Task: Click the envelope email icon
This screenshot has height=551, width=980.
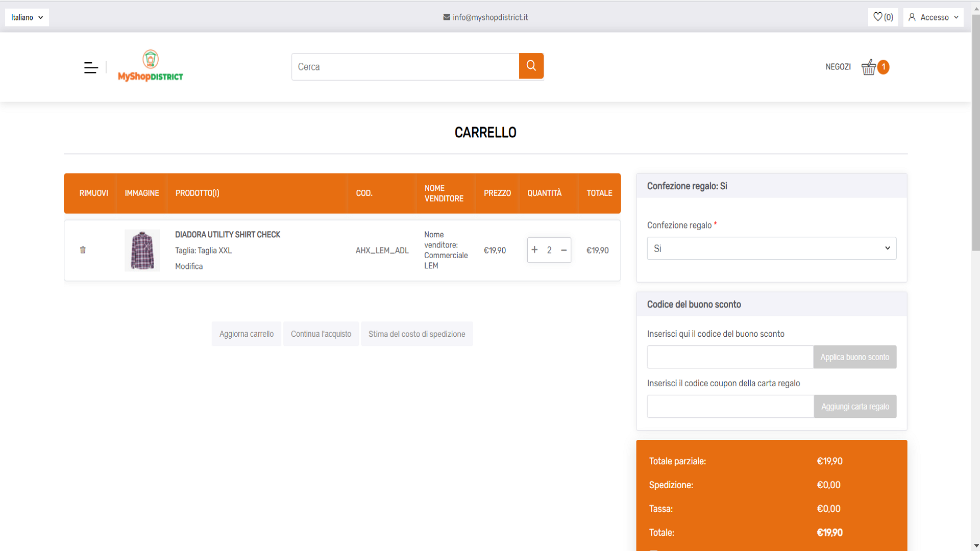Action: click(447, 17)
